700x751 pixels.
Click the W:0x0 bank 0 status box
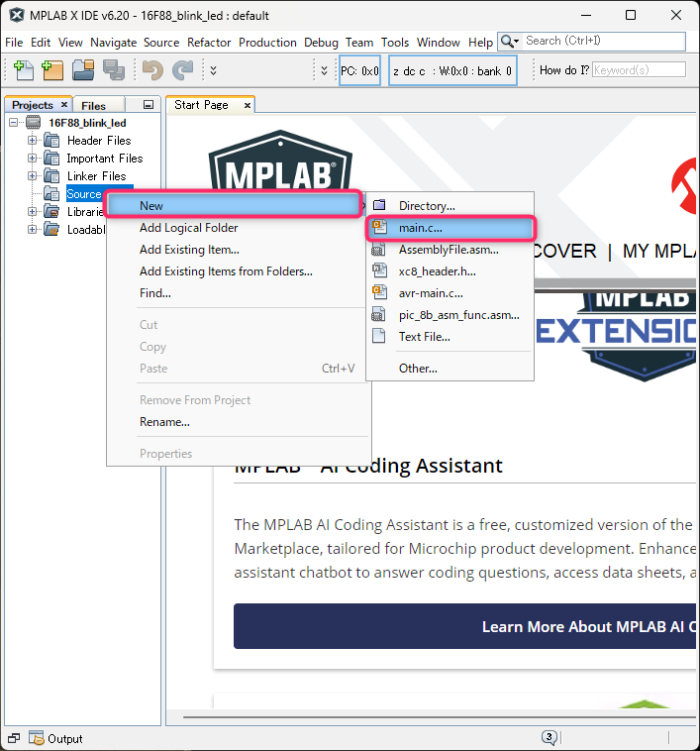pyautogui.click(x=452, y=71)
